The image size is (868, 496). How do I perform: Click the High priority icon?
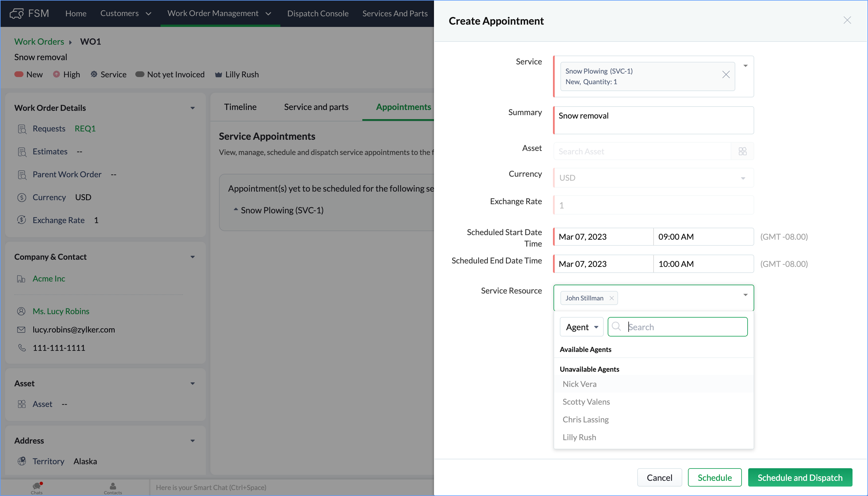click(56, 74)
